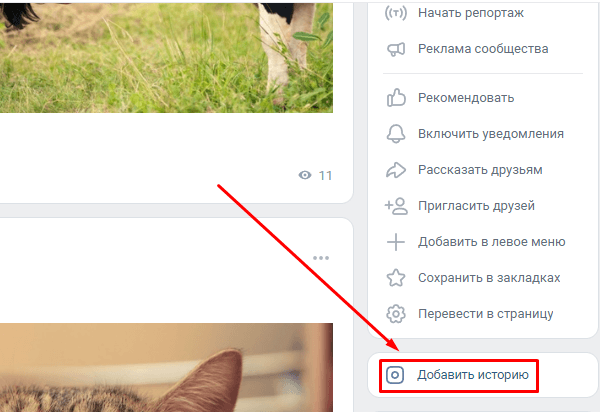
Task: Open the three-dots post options menu
Action: tap(321, 258)
